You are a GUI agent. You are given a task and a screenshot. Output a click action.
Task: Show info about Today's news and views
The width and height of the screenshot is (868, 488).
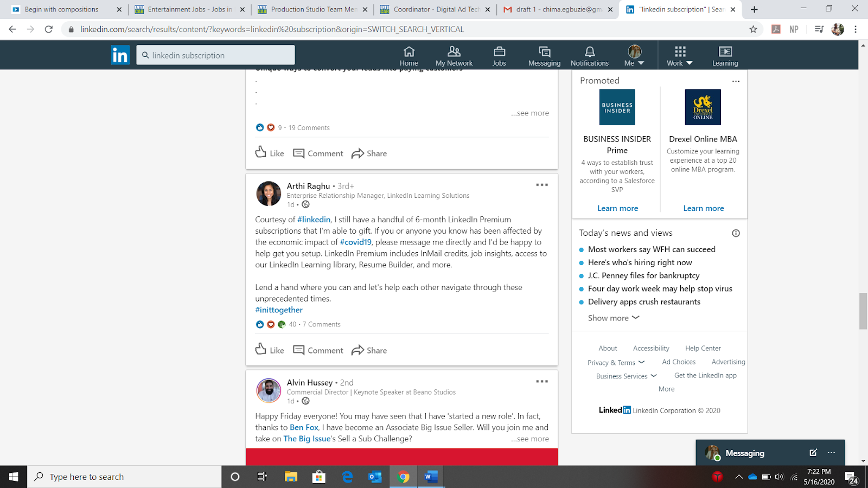click(736, 233)
